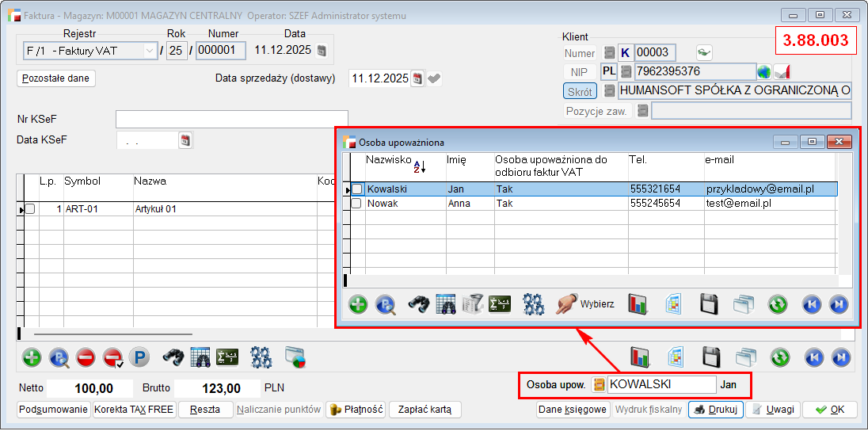
Task: Click the blue P icon in invoice items toolbar
Action: pos(139,357)
